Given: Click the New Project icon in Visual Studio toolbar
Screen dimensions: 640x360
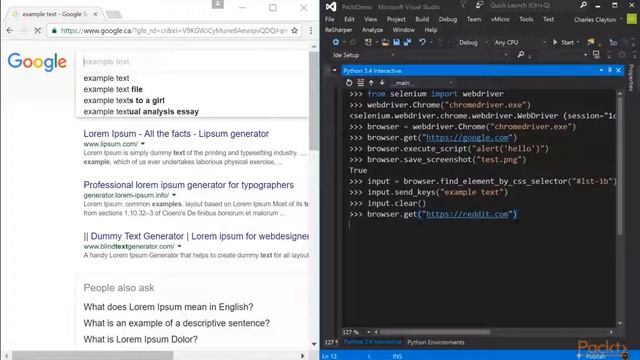Looking at the screenshot, I should (368, 42).
